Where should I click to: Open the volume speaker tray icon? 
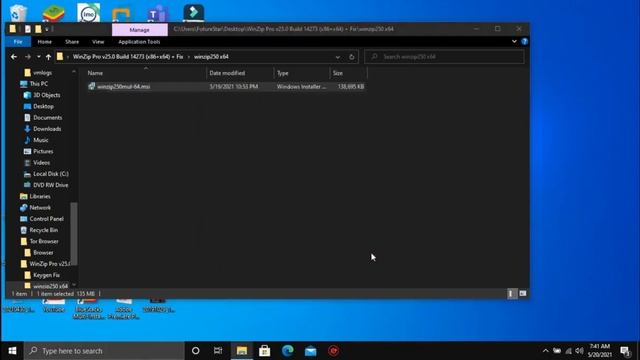579,351
